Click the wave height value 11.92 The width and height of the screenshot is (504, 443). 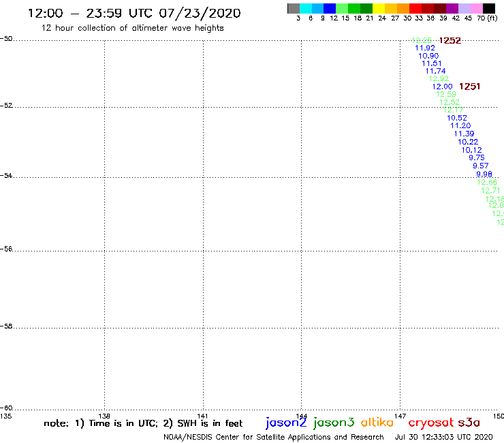click(425, 48)
